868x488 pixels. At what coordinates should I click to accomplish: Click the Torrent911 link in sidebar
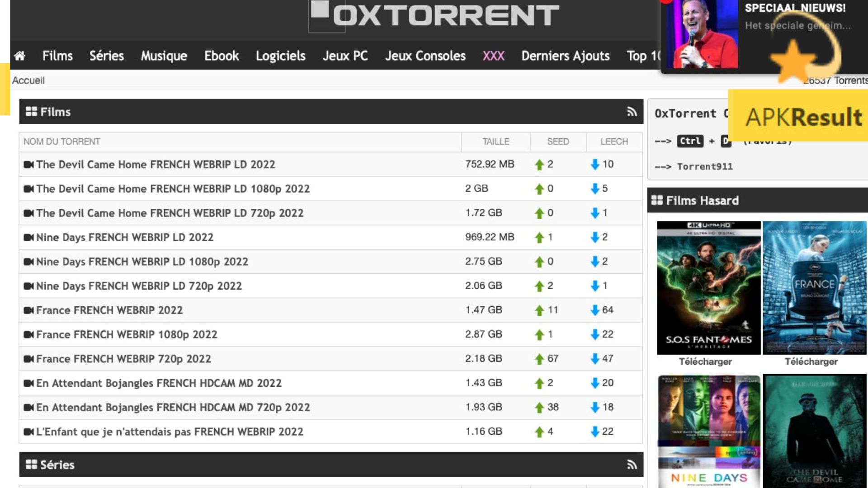pyautogui.click(x=705, y=166)
